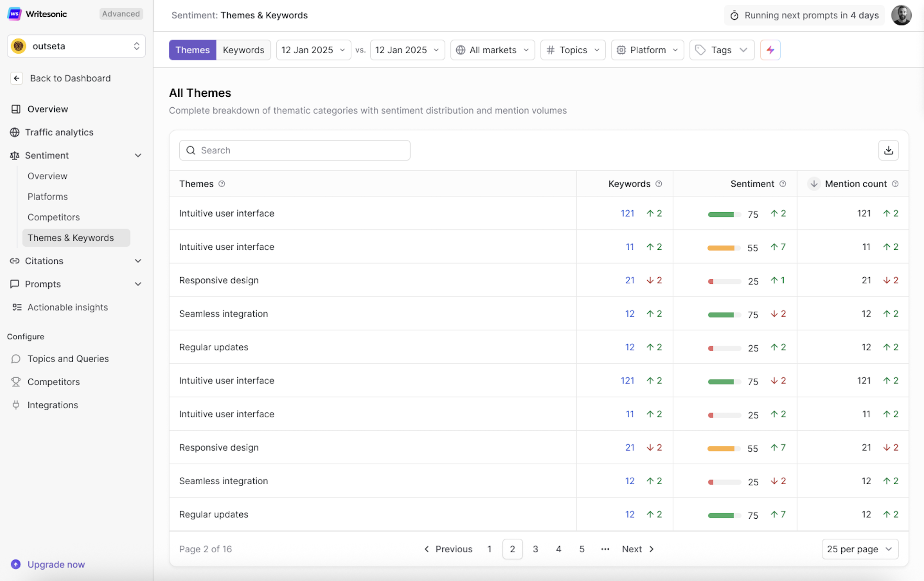Click the Themes column help icon
This screenshot has width=924, height=581.
222,184
